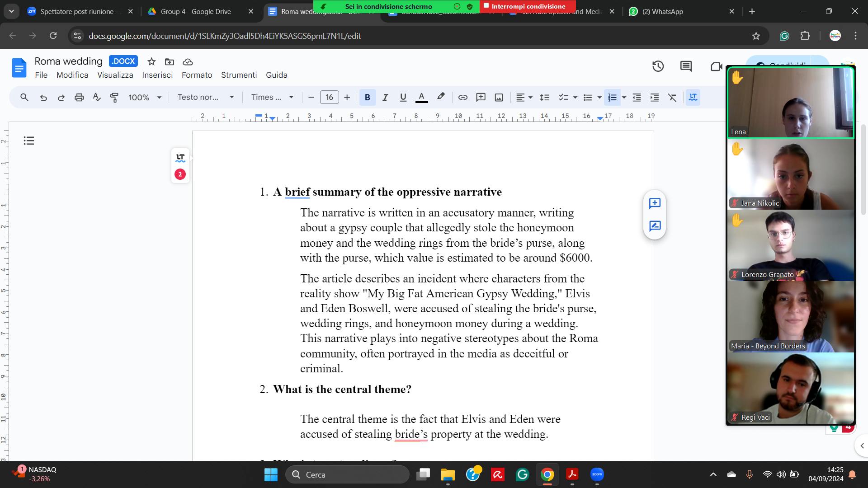The height and width of the screenshot is (488, 868).
Task: Open the Times font dropdown
Action: (273, 97)
